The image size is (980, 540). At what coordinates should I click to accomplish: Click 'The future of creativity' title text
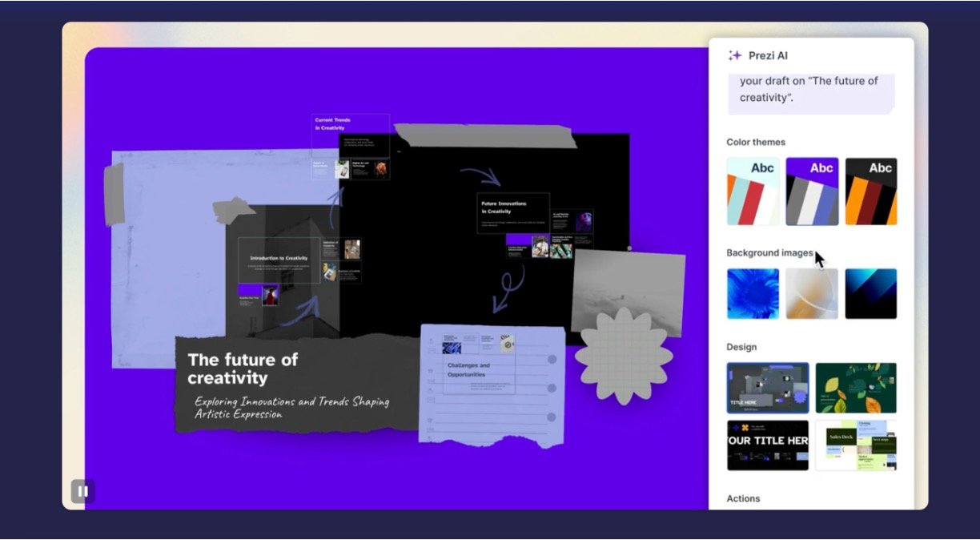[243, 369]
